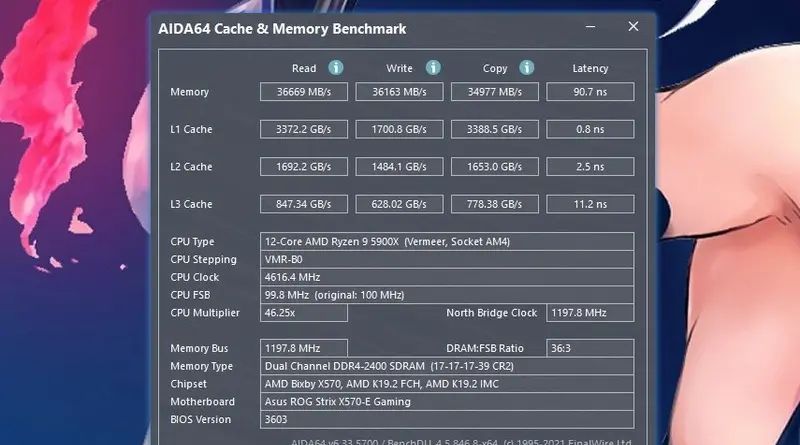Viewport: 800px width, 445px height.
Task: Click the CPU Type field showing Ryzen 9 5900X
Action: coord(447,241)
